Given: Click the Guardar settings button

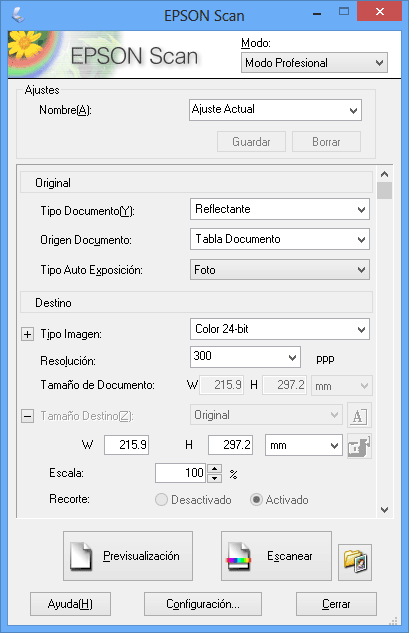Looking at the screenshot, I should (251, 142).
